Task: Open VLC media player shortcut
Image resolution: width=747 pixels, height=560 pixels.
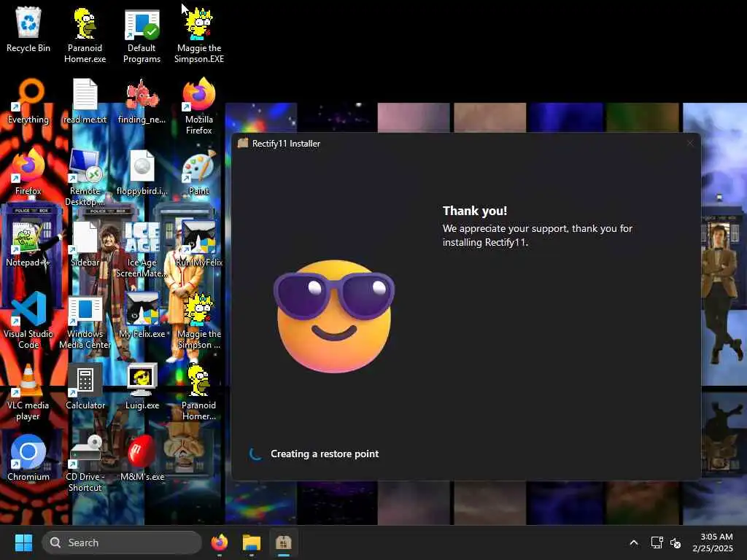Action: click(x=28, y=392)
